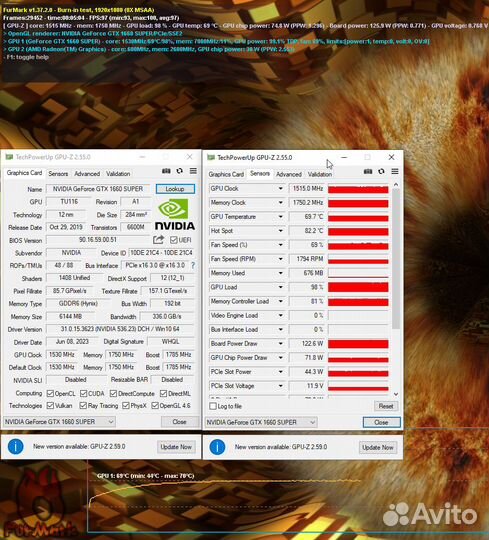Click the GPU-Z app icon in Sensors title bar
489x540 pixels.
click(211, 157)
